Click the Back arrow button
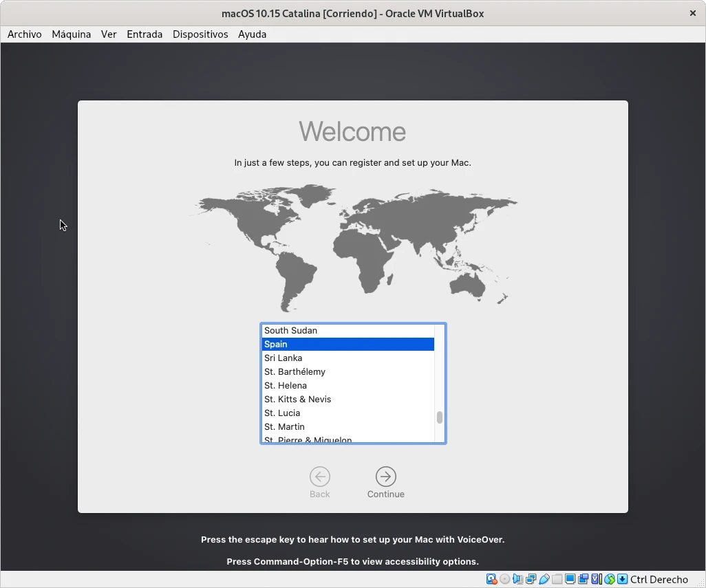Viewport: 706px width, 588px height. pos(319,477)
